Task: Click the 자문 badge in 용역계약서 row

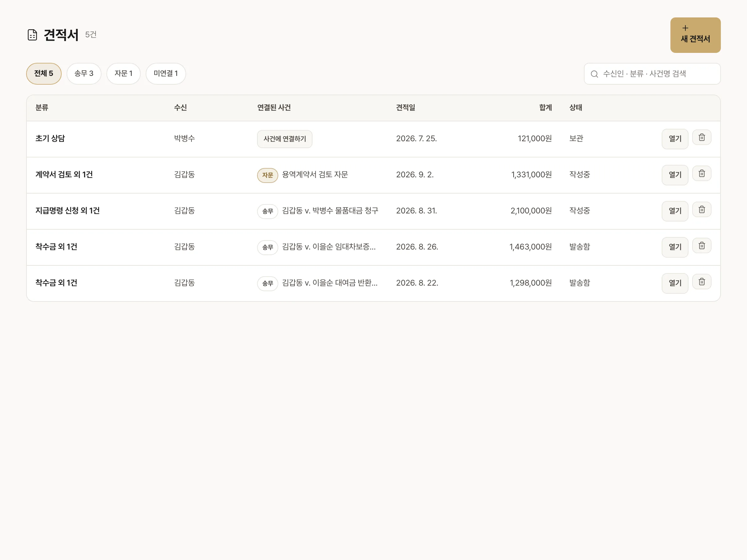Action: (x=267, y=175)
